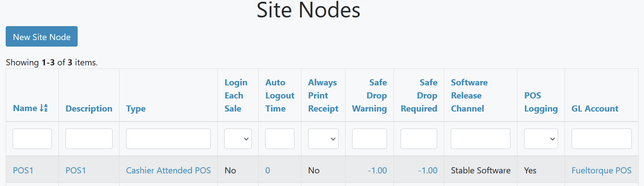Sort by Safe Drop Required header
The image size is (644, 186).
click(x=419, y=95)
